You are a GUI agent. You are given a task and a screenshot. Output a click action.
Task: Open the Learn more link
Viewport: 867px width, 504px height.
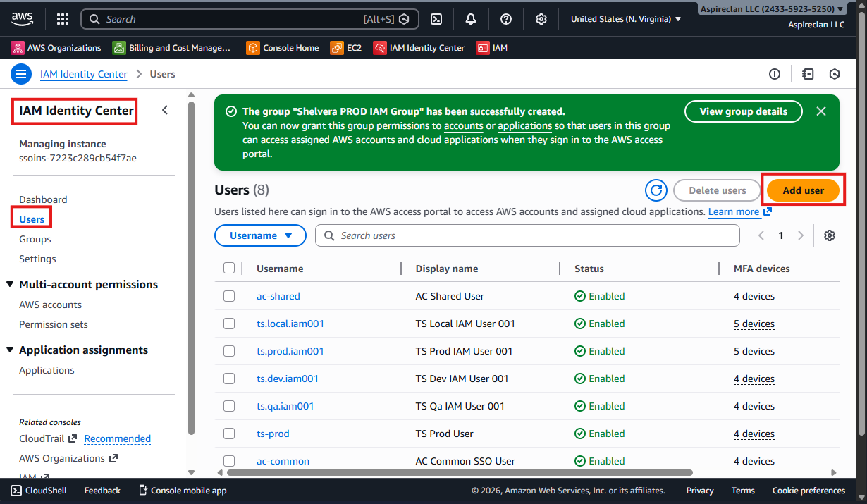[740, 211]
